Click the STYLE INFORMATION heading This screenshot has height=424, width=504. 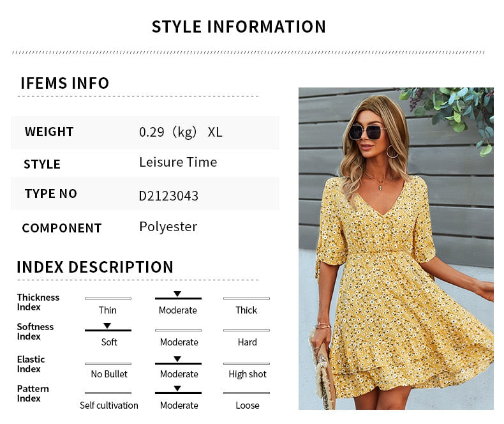point(239,27)
